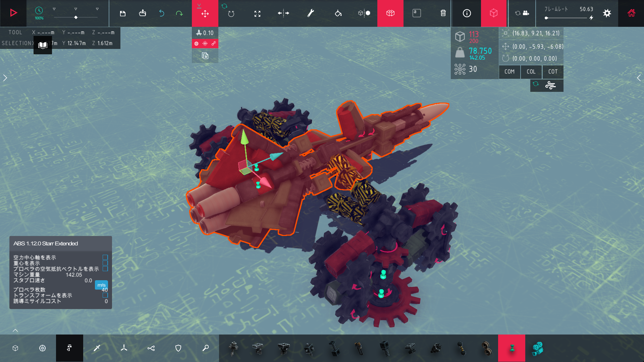Enable the show aerodynamic center axis checkbox
The width and height of the screenshot is (644, 362).
[105, 257]
